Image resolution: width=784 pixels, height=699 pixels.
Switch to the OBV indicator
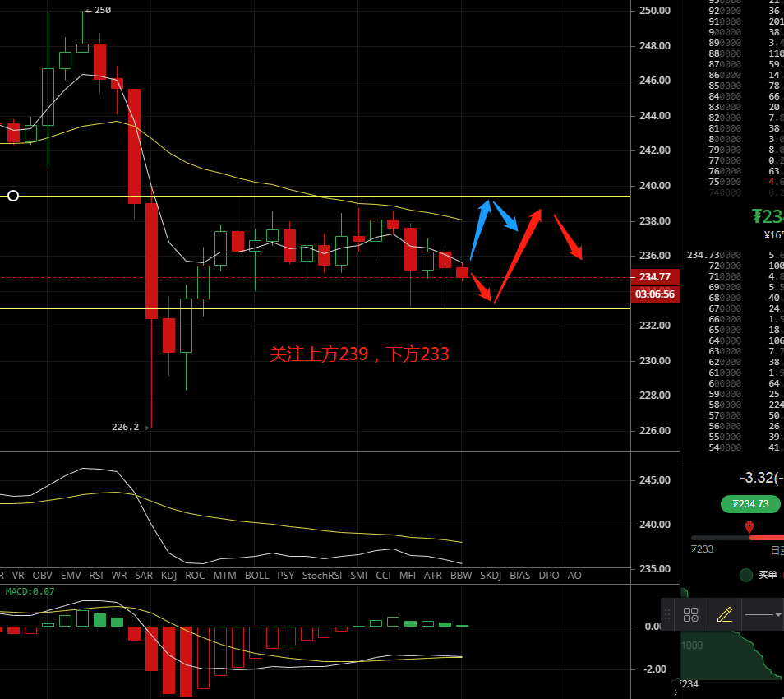tap(42, 576)
